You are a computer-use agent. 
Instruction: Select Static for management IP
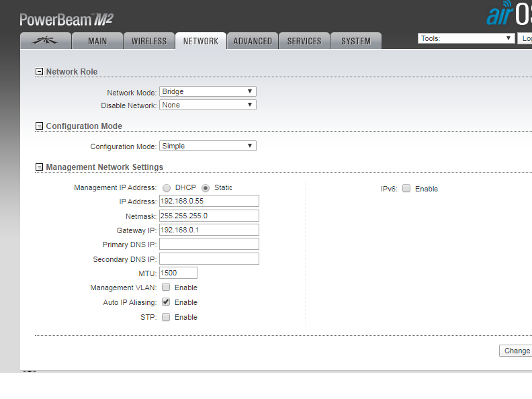[x=206, y=188]
